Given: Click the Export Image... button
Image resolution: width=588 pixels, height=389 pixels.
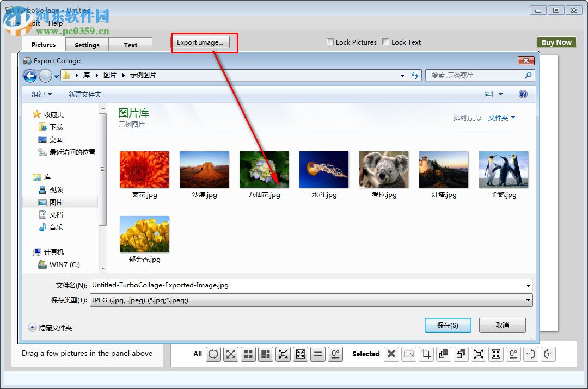Looking at the screenshot, I should [200, 42].
